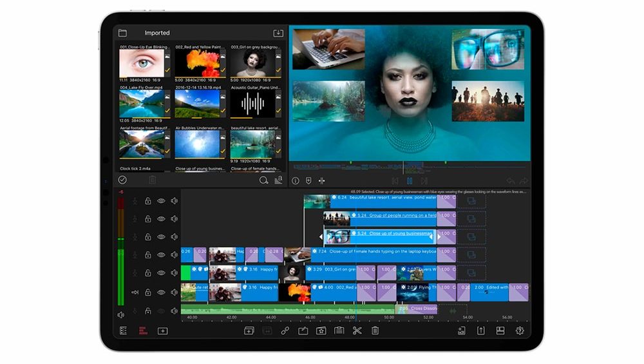644x364 pixels.
Task: Click the split-at-playhead icon under the preview
Action: 321,181
